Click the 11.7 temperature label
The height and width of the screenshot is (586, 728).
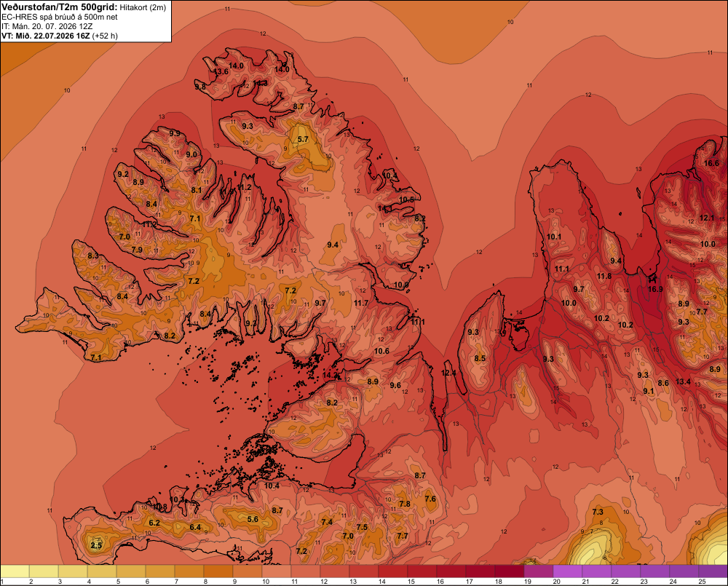(x=361, y=303)
